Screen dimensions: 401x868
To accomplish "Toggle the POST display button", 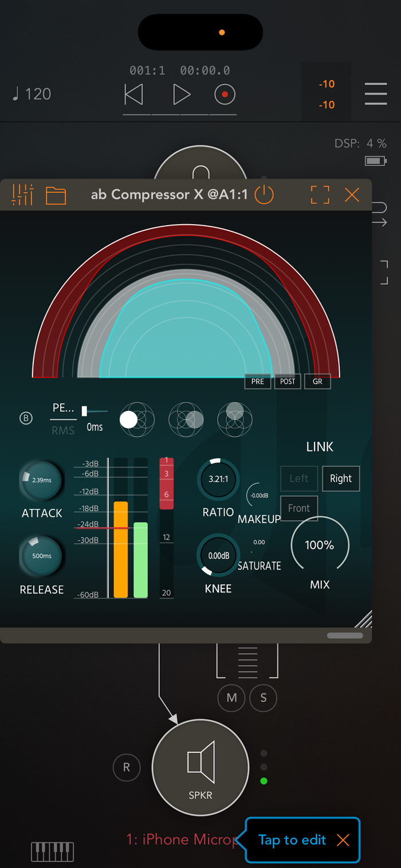I will point(288,382).
